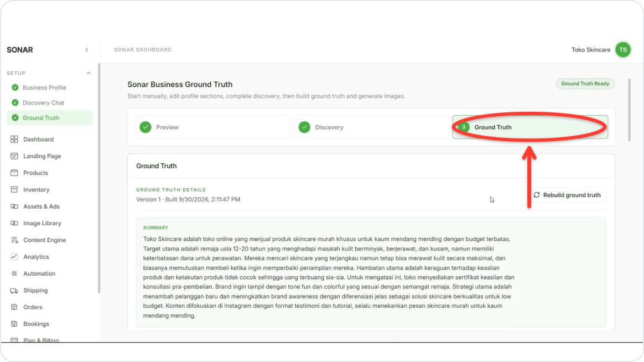Viewport: 644px width, 362px height.
Task: Click the Analytics chart icon
Action: tap(14, 257)
